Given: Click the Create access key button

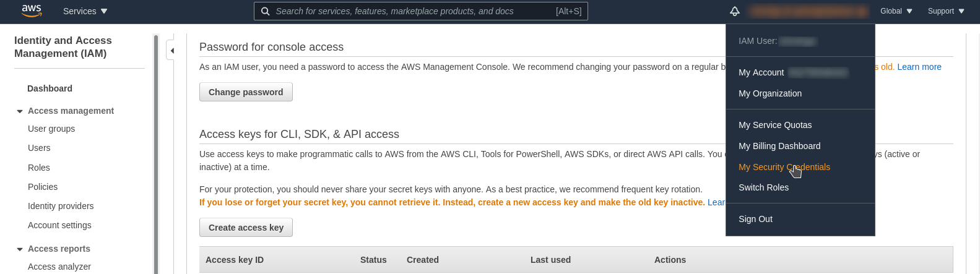Looking at the screenshot, I should [246, 228].
